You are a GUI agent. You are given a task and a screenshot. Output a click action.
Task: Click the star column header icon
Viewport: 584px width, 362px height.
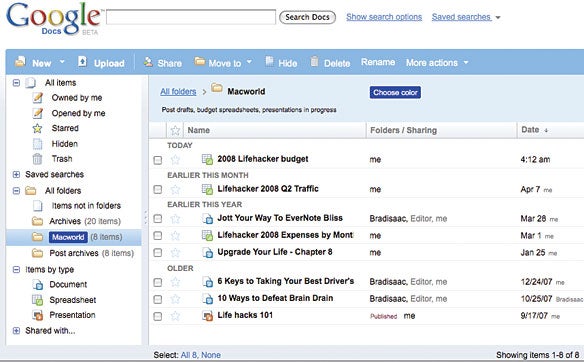(175, 130)
